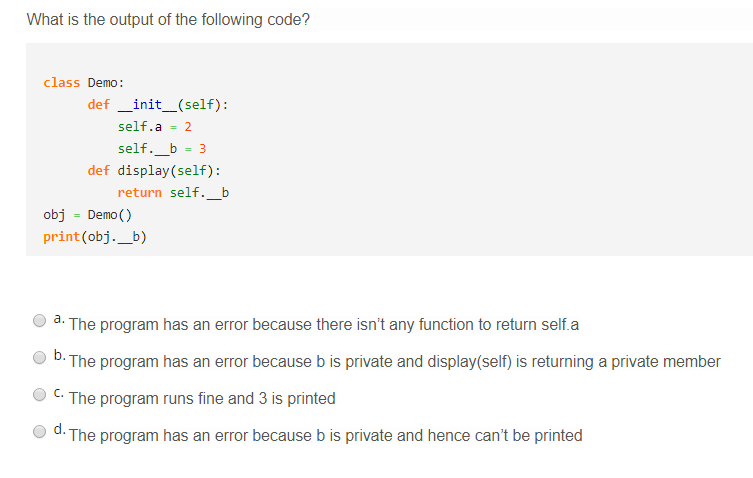Pick radio button for option d
Image resolution: width=753 pixels, height=478 pixels.
tap(39, 432)
